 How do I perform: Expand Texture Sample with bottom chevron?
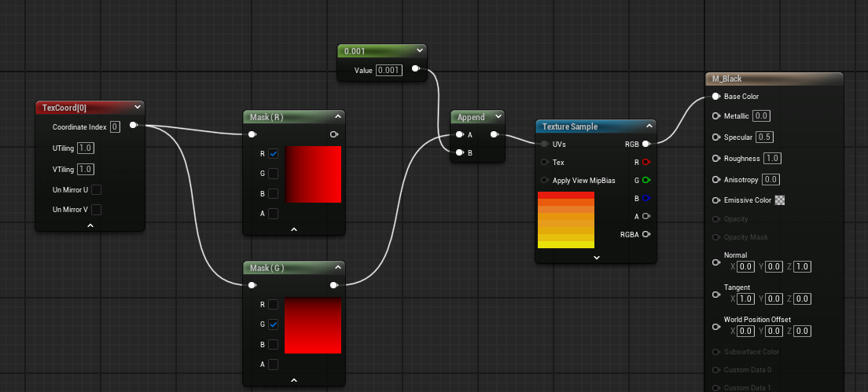(x=597, y=257)
